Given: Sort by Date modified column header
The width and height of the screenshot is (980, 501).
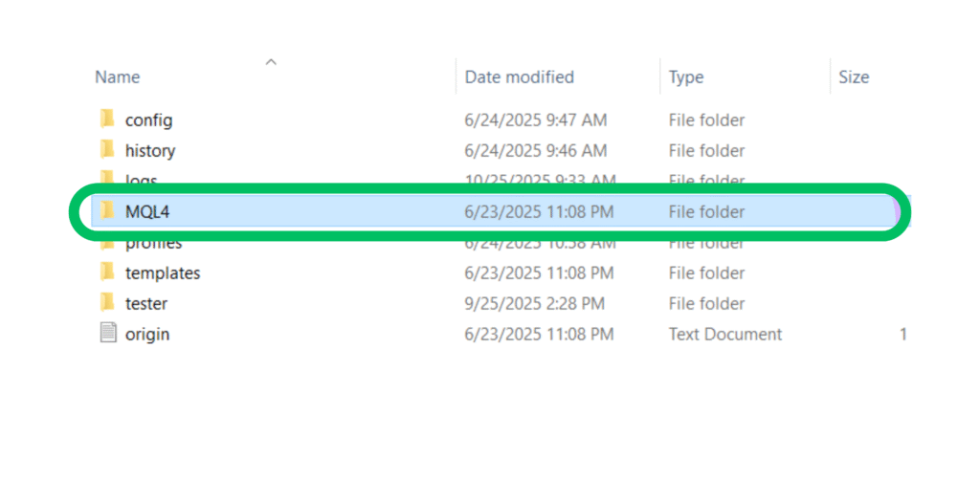Looking at the screenshot, I should pyautogui.click(x=520, y=77).
